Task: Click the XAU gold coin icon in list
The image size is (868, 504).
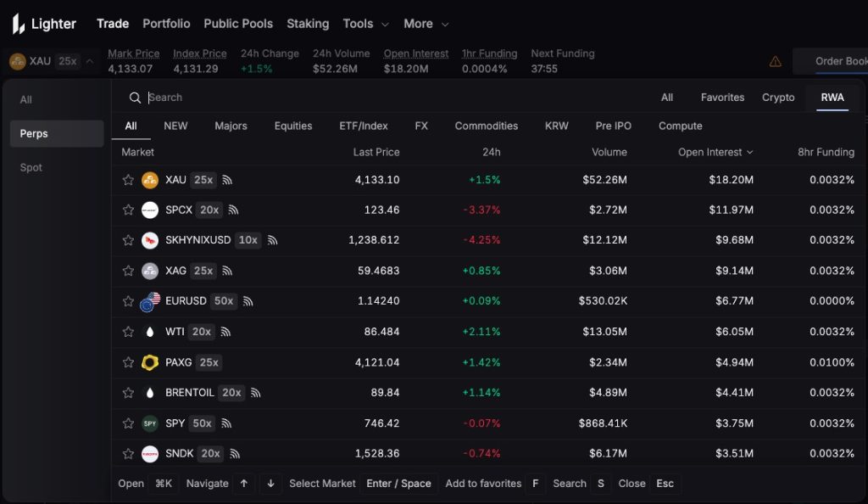Action: point(150,180)
